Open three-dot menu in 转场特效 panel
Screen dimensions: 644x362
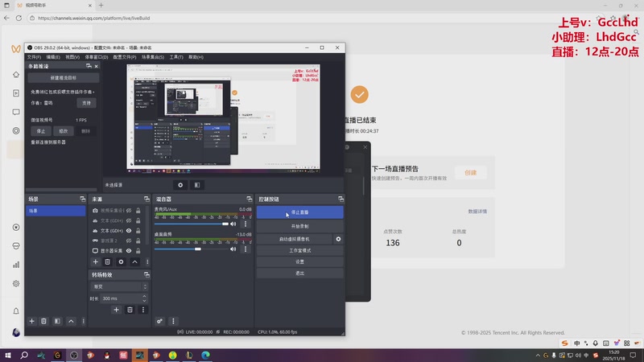click(143, 310)
